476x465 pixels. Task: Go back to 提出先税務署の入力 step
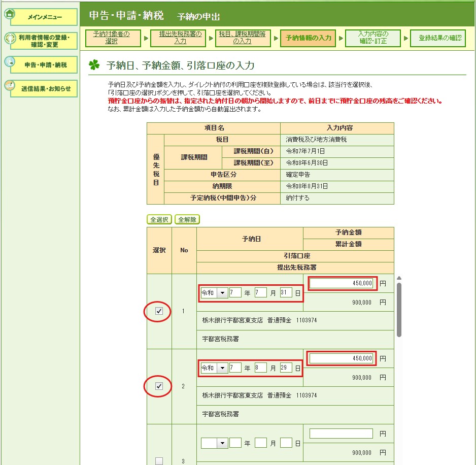point(178,38)
